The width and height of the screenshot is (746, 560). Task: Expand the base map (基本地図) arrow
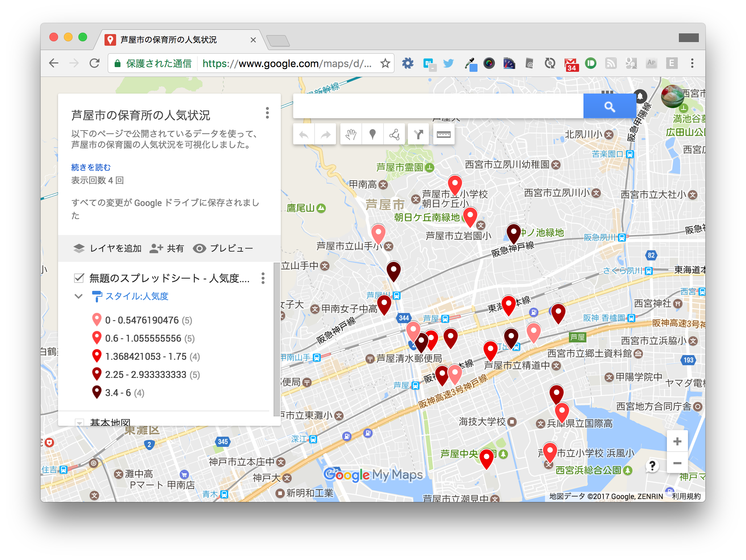coord(79,423)
